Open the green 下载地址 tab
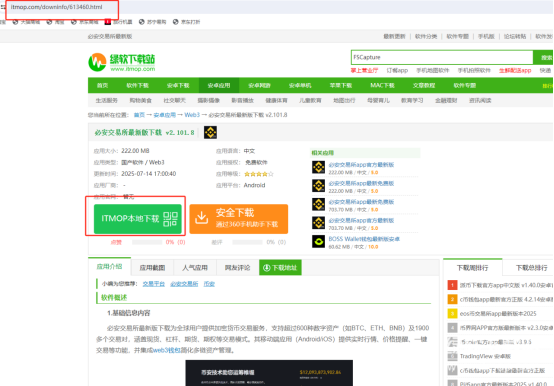The image size is (554, 386). (x=280, y=268)
